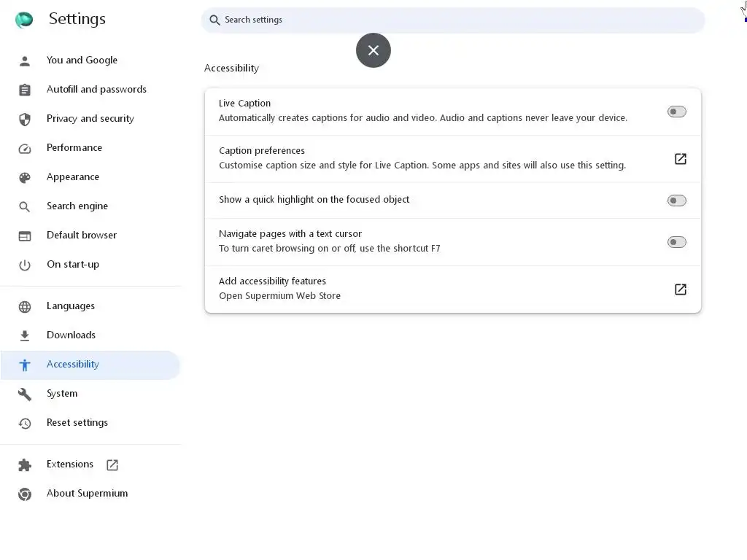
Task: Click the Privacy and security shield icon
Action: (25, 119)
